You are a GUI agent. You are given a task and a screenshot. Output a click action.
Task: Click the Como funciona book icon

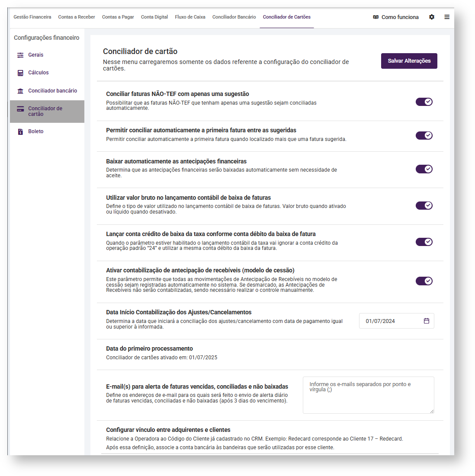coord(376,17)
